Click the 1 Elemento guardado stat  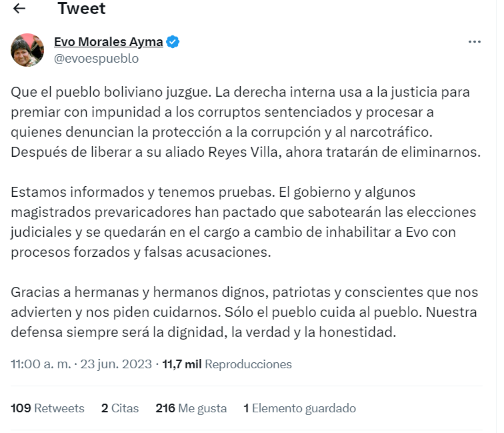pos(299,408)
